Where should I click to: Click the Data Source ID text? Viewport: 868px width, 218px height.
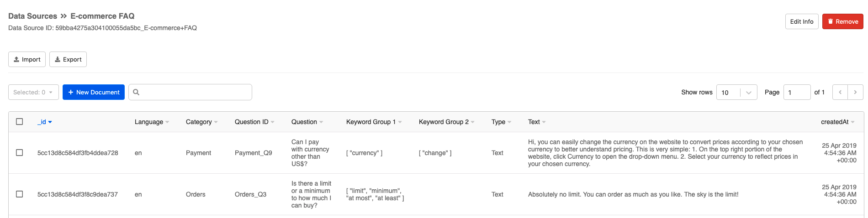(x=102, y=28)
